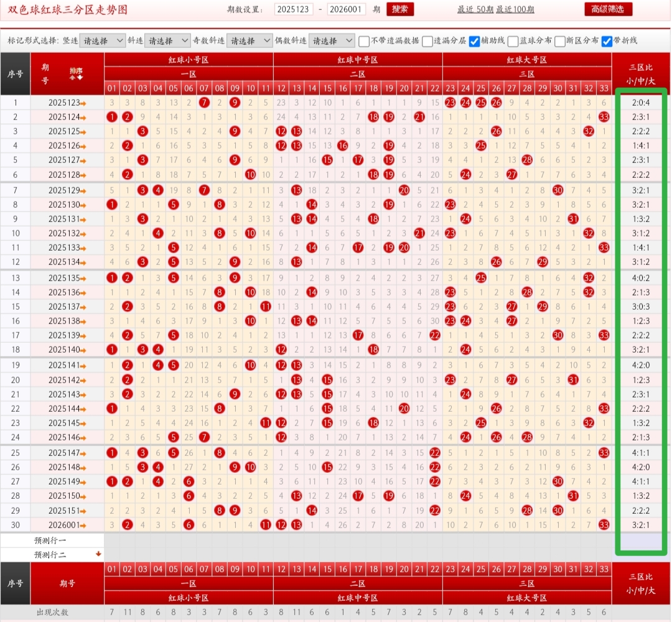672x622 pixels.
Task: Click red ball 25 in row 2025145
Action: [x=481, y=423]
